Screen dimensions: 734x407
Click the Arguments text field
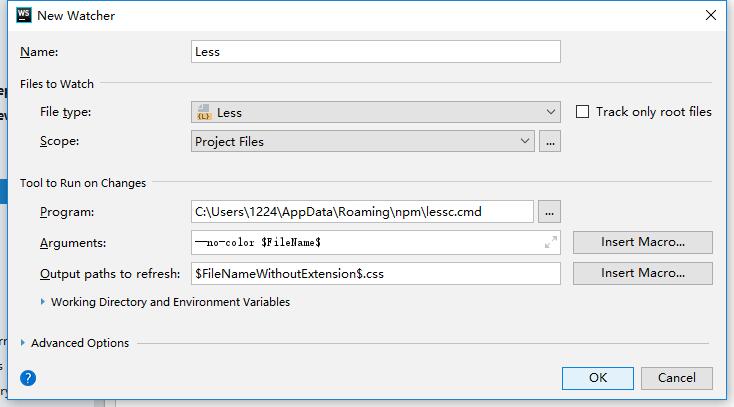click(375, 242)
